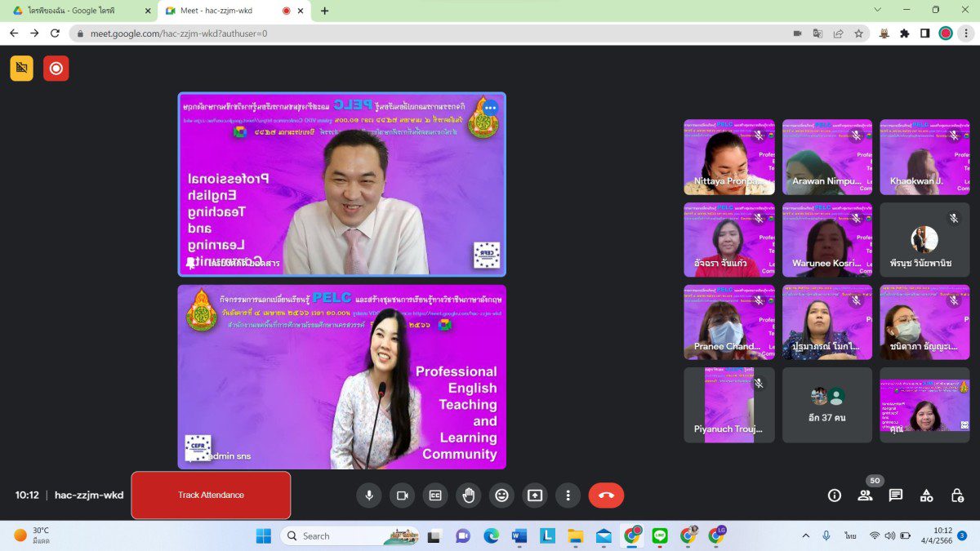Viewport: 980px width, 551px height.
Task: Select Arawan Nimpu participant tile
Action: click(827, 157)
